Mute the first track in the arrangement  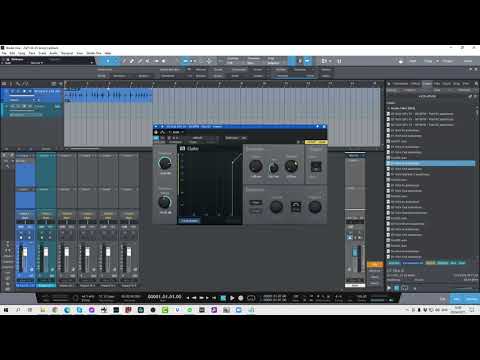click(13, 91)
